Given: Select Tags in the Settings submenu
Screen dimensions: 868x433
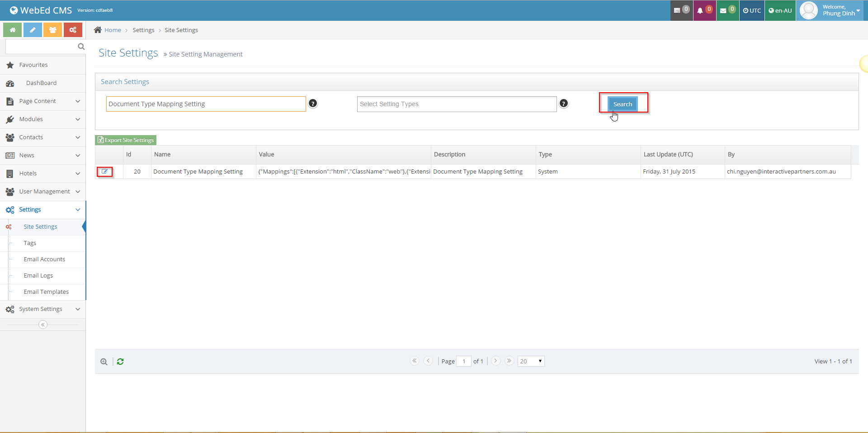Looking at the screenshot, I should (x=30, y=243).
